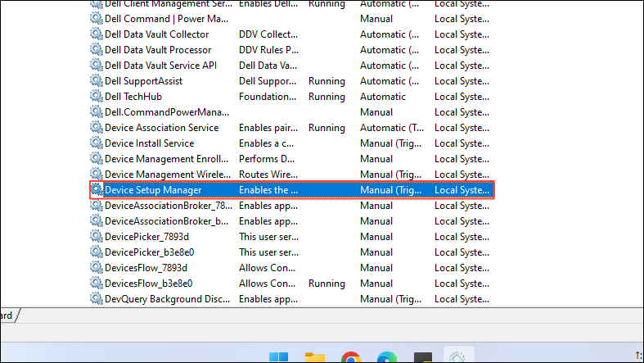Click 'Local Syste...' in Device Setup Manager row
The image size is (644, 363).
[462, 190]
